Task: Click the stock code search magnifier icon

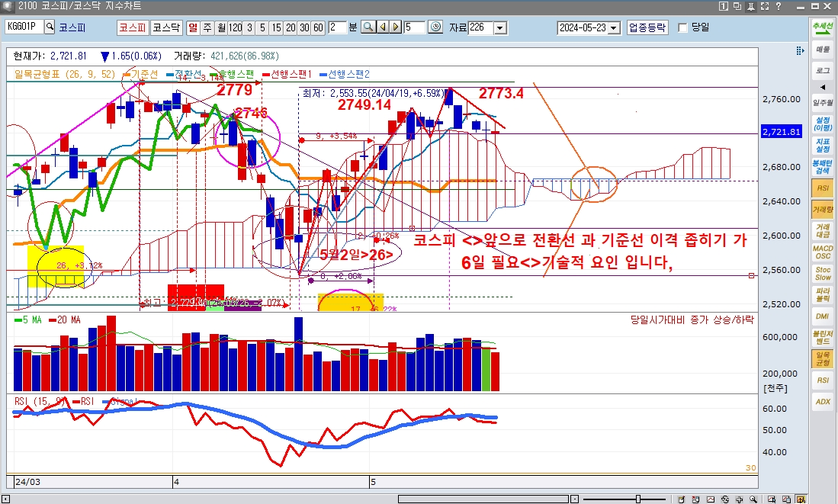Action: click(x=50, y=27)
